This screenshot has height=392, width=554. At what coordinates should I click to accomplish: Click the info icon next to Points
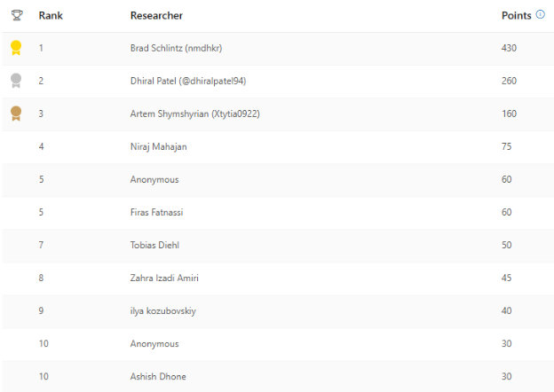click(x=541, y=15)
